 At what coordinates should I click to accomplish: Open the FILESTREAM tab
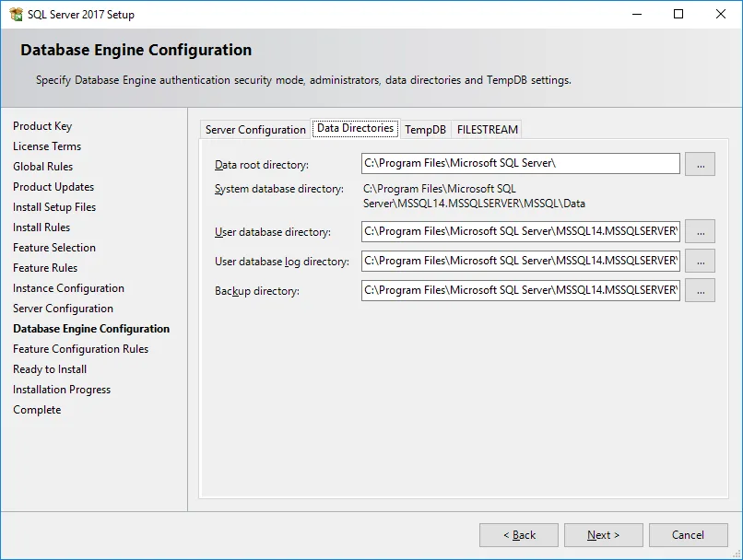pos(487,130)
